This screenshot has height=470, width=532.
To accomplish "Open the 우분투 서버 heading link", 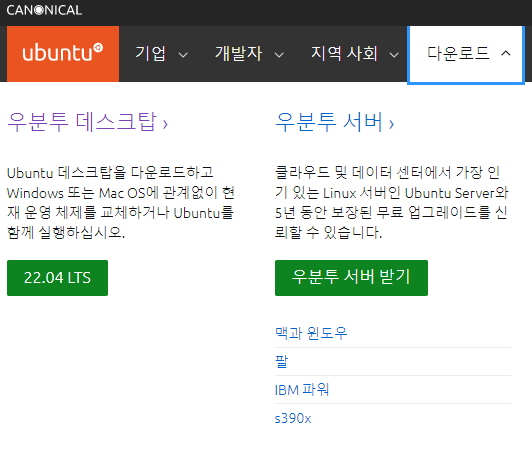I will pos(335,122).
